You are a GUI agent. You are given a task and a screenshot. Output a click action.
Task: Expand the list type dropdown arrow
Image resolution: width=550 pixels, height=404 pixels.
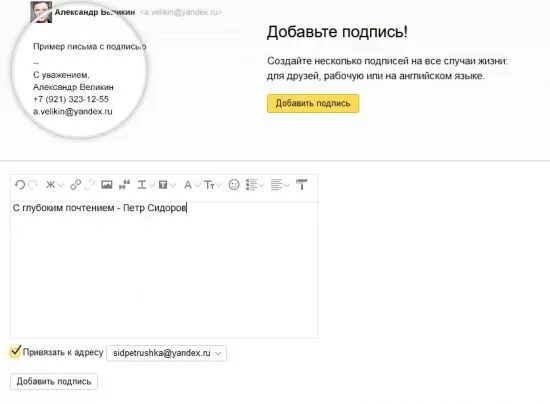(x=262, y=185)
